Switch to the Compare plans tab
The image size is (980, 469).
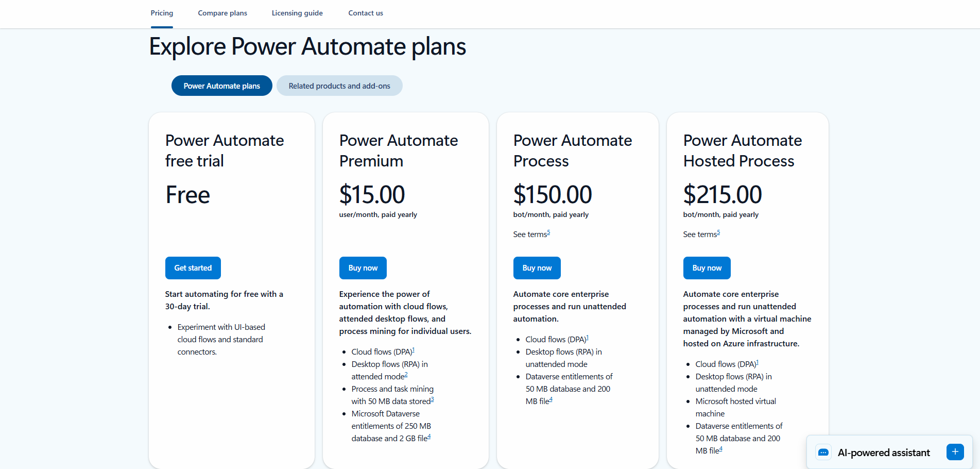click(x=222, y=13)
